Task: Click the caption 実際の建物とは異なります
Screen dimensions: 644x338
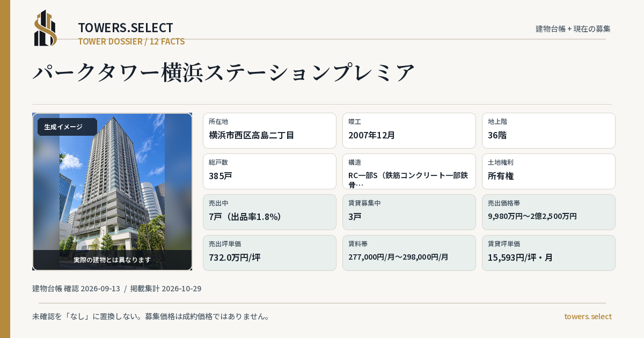Action: click(112, 260)
